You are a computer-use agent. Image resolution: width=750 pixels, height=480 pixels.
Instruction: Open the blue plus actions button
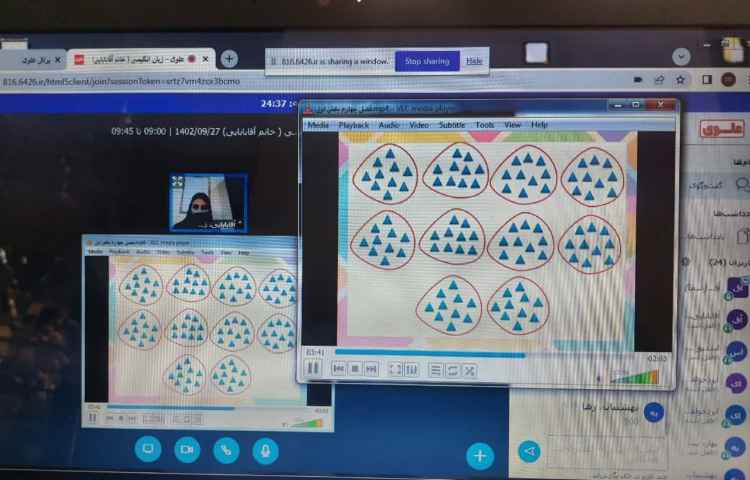tap(480, 456)
